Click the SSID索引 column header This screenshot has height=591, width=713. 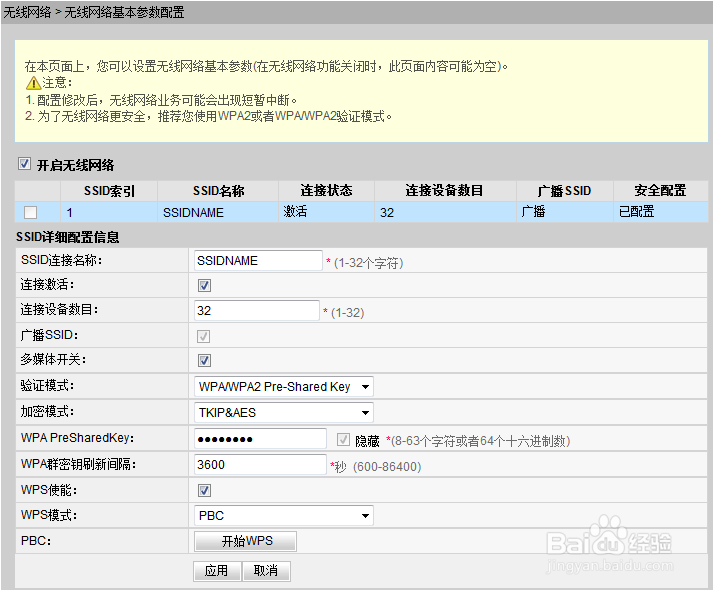(109, 191)
